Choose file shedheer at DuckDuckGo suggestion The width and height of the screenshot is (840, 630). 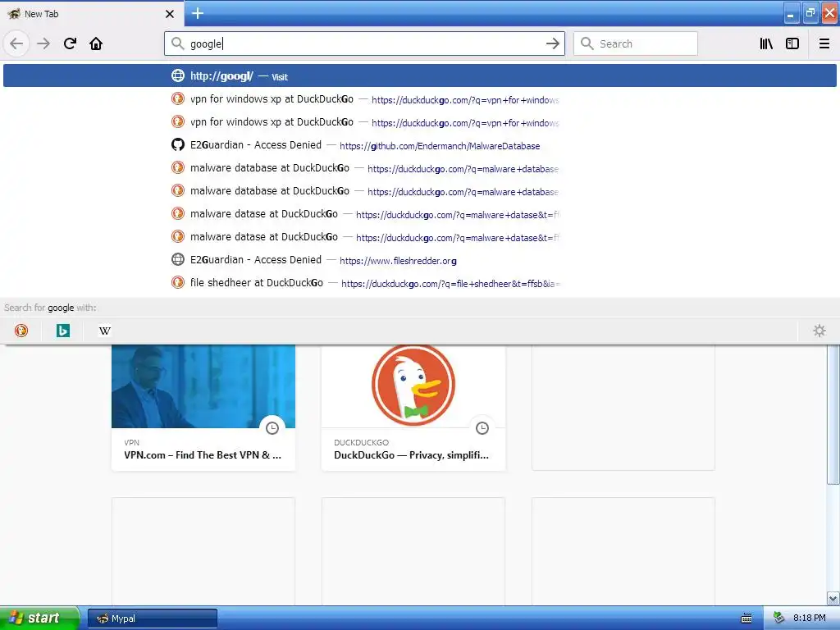click(x=419, y=283)
